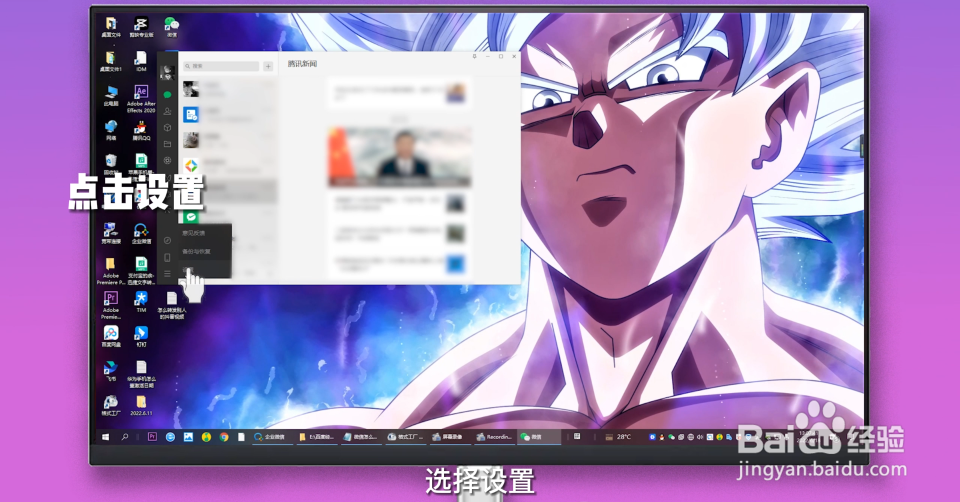Click the plus button beside WeChat search
The image size is (960, 502).
tap(268, 66)
